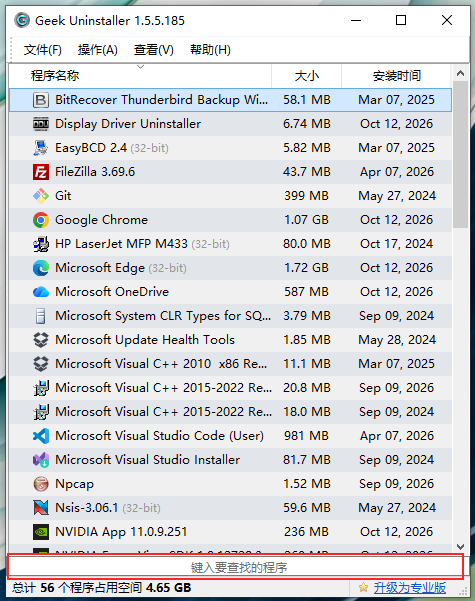Image resolution: width=475 pixels, height=601 pixels.
Task: Click the FileZilla 3.69.6 icon
Action: click(x=41, y=172)
